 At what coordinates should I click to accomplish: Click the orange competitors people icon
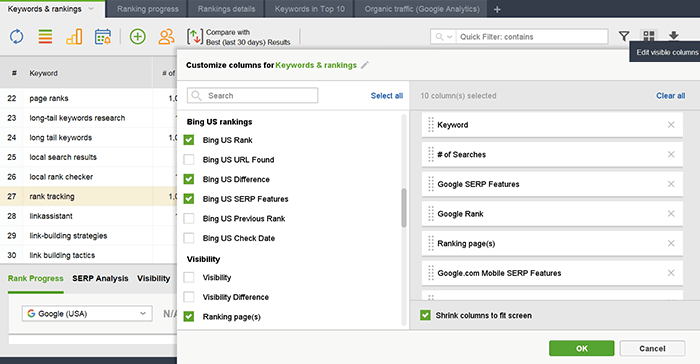[x=166, y=37]
